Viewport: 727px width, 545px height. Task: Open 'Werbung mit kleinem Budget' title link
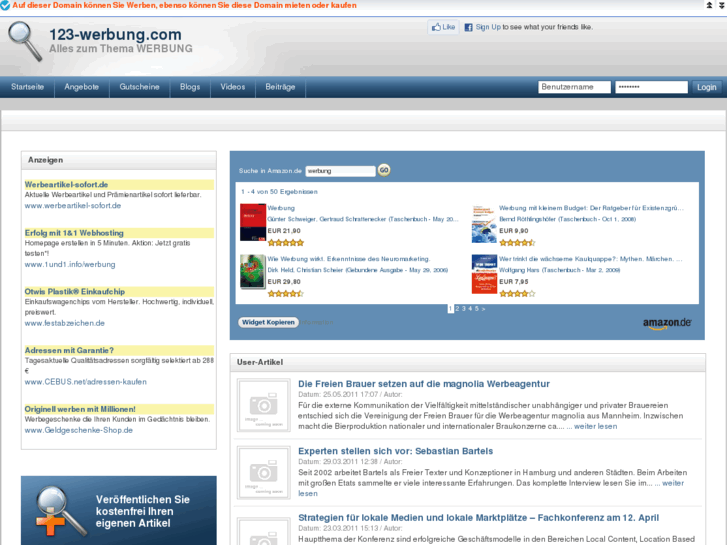point(591,208)
